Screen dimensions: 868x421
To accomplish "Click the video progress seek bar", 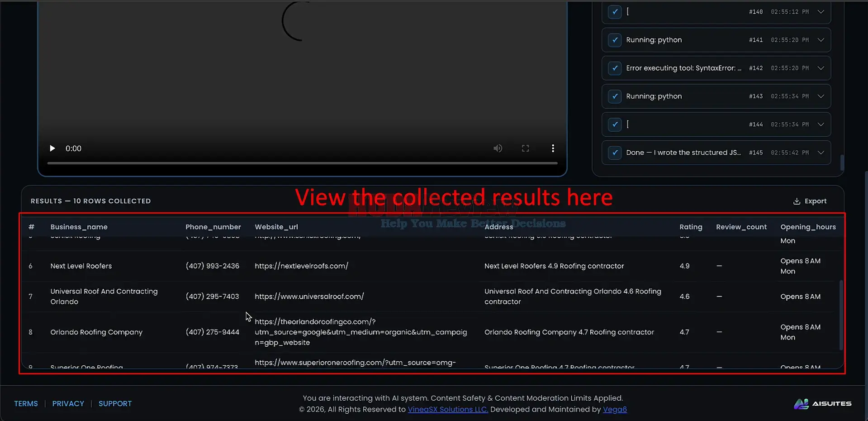I will coord(302,163).
